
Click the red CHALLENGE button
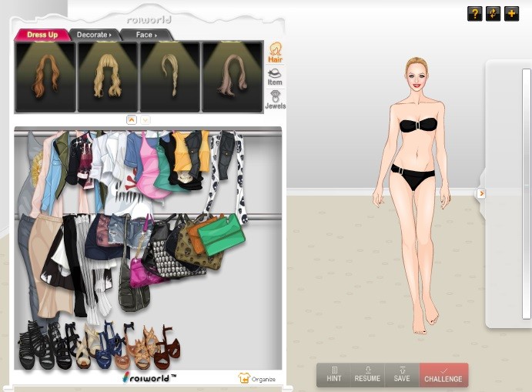point(443,375)
